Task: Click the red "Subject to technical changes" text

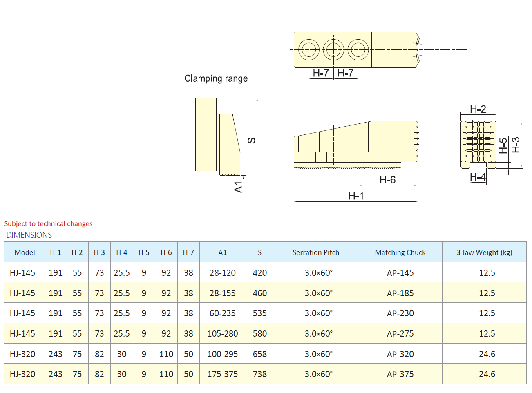Action: pos(48,223)
